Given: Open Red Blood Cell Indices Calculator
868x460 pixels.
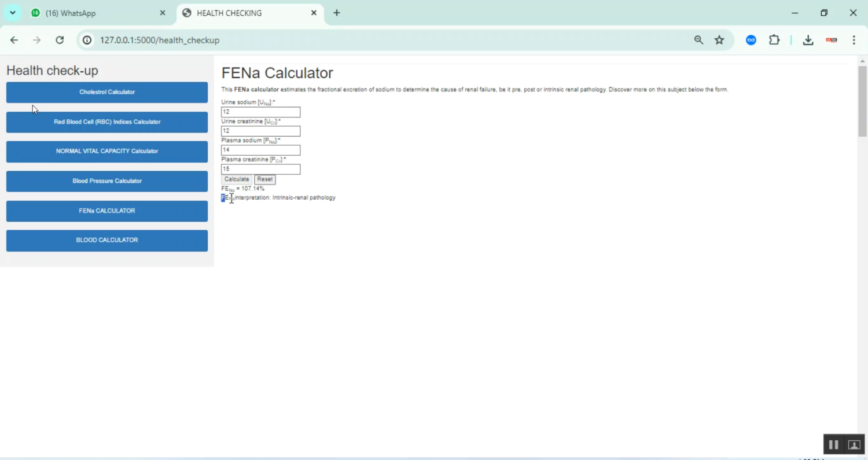Looking at the screenshot, I should pos(107,122).
